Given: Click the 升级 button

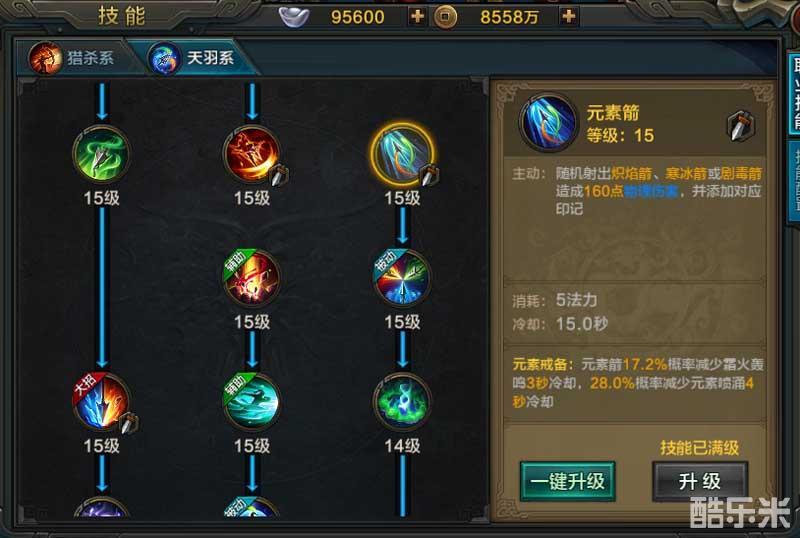Looking at the screenshot, I should click(x=699, y=481).
